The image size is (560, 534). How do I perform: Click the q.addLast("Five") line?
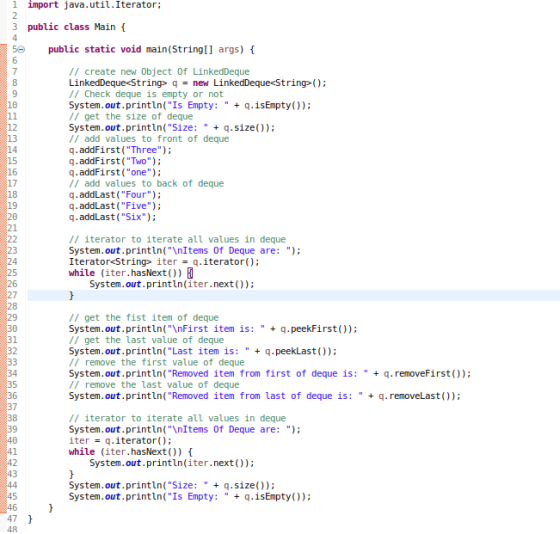115,206
